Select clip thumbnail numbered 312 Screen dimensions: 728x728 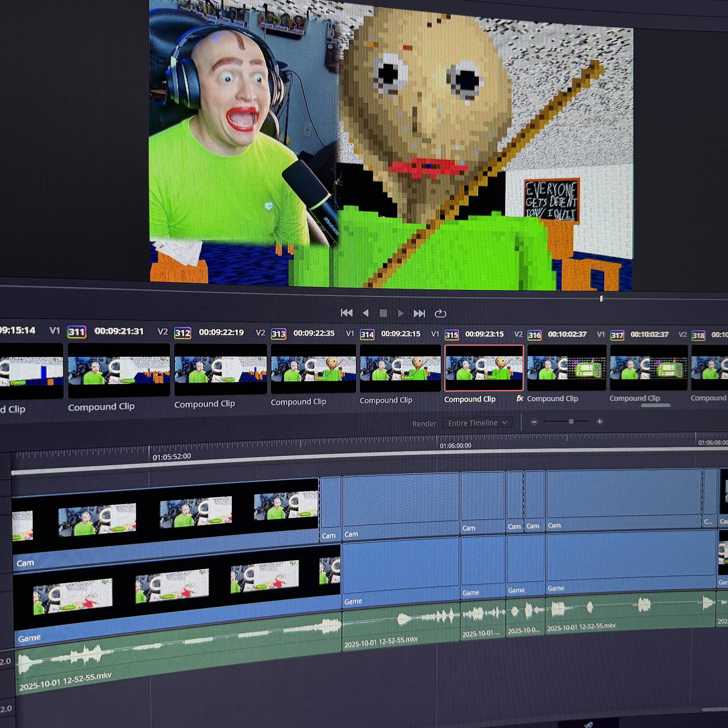(221, 369)
